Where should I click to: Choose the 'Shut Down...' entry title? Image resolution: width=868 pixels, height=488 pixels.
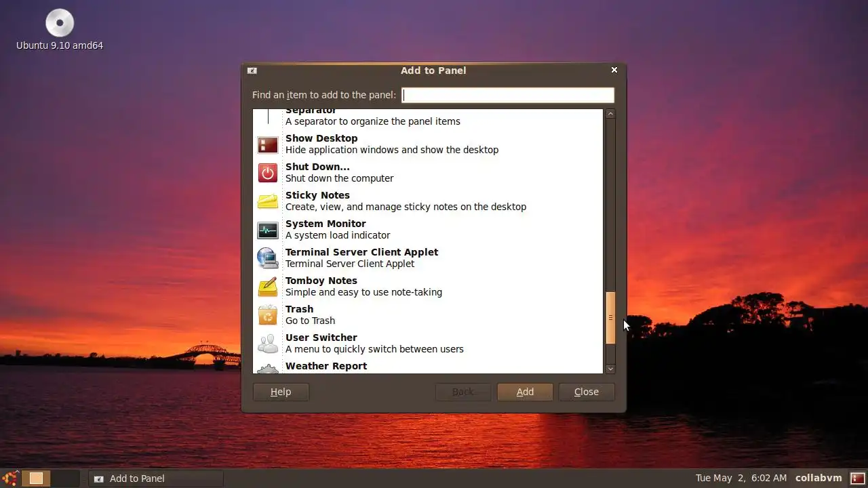point(317,167)
